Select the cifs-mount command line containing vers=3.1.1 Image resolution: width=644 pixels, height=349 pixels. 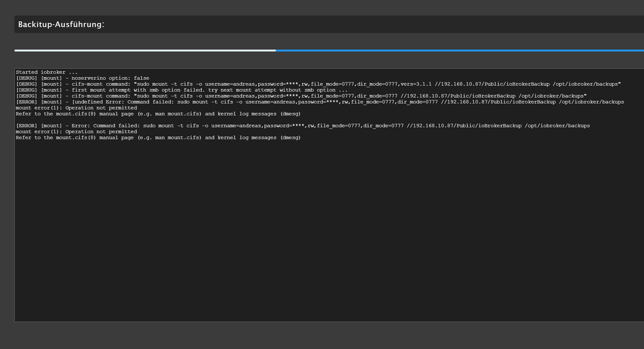click(x=318, y=84)
